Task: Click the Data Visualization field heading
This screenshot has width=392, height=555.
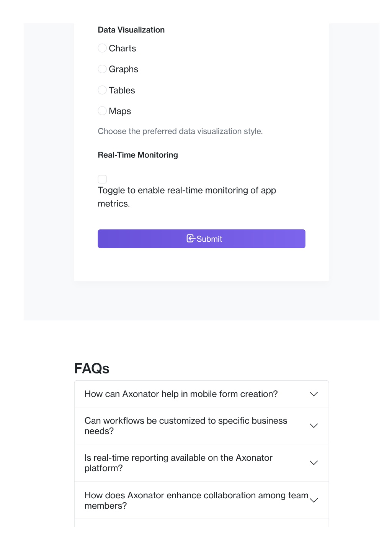Action: pyautogui.click(x=131, y=30)
